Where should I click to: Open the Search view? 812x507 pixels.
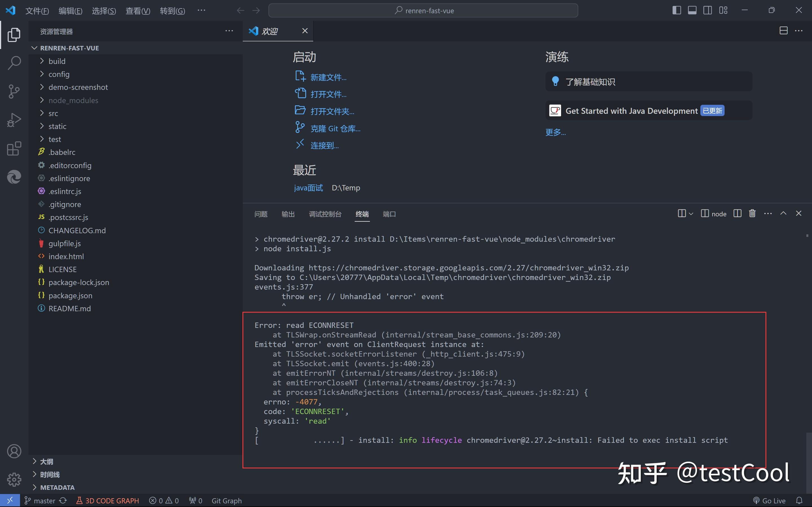[x=14, y=63]
